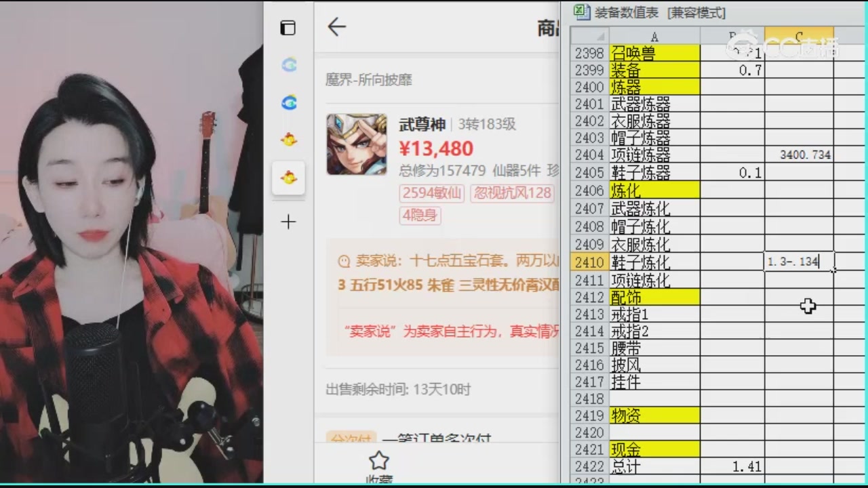This screenshot has width=868, height=488.
Task: Click the 腰带 cell
Action: (654, 348)
